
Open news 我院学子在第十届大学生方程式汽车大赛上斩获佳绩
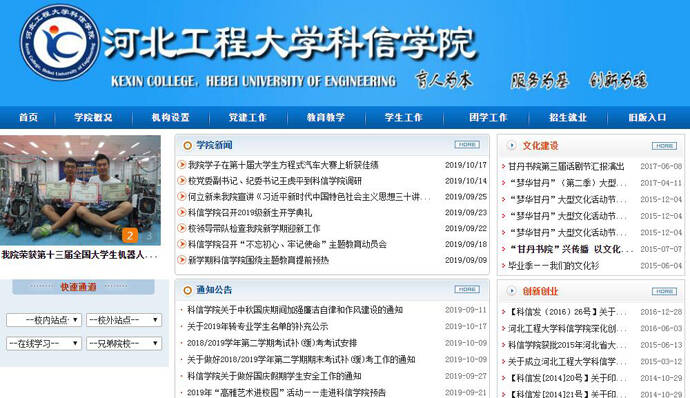(283, 165)
